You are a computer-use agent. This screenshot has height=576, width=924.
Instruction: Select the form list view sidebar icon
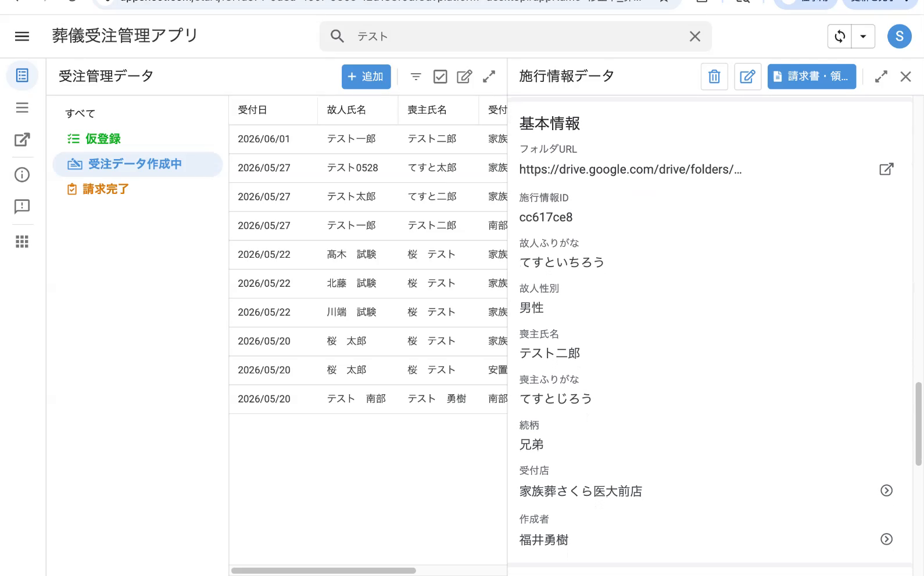click(22, 75)
